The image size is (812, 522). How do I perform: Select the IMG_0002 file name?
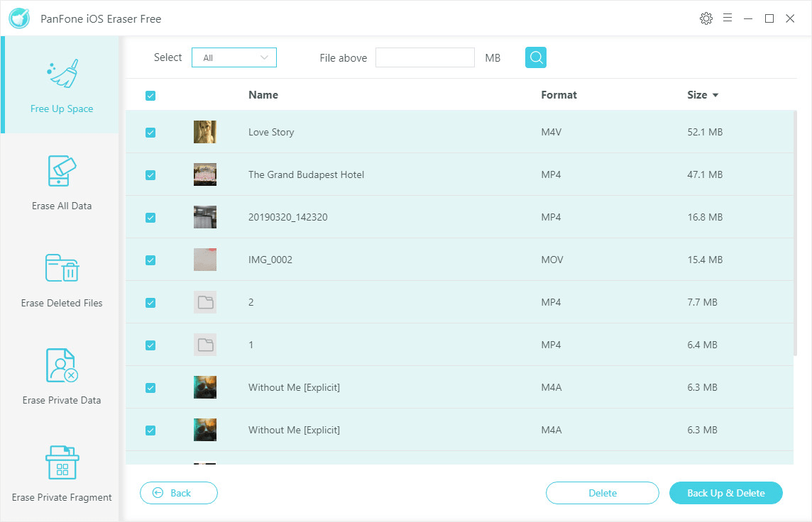[x=270, y=260]
